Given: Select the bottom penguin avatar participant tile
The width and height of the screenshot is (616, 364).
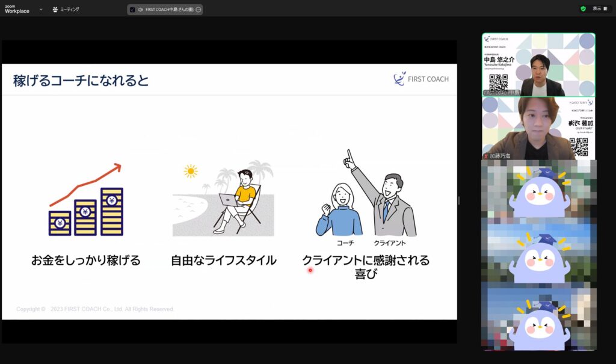Looking at the screenshot, I should [538, 319].
